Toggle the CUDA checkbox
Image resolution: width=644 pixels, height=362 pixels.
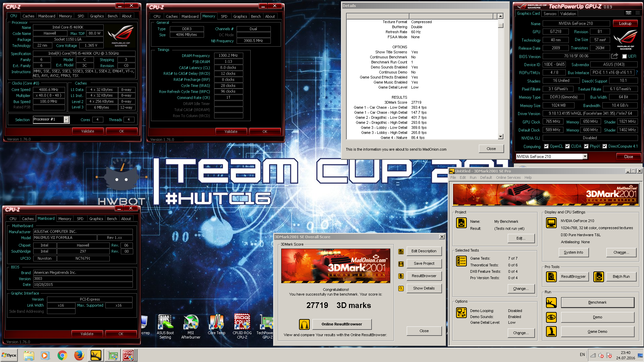pyautogui.click(x=567, y=146)
